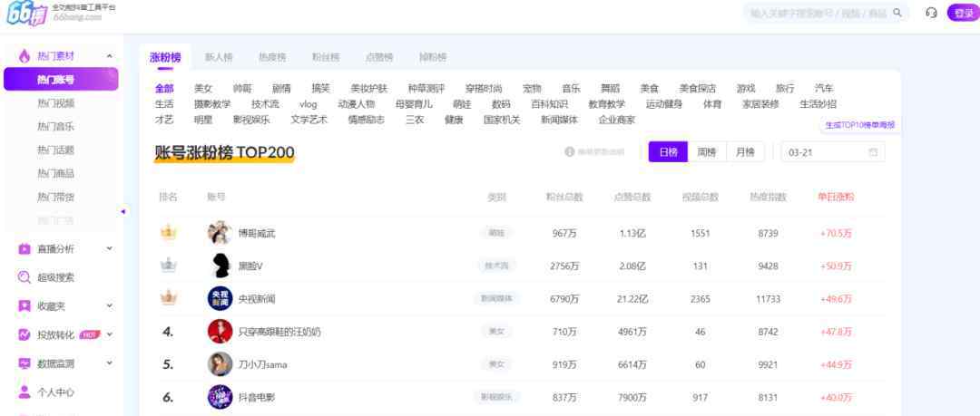Screen dimensions: 980x416
Task: Click the 超级搜索 magnifier icon
Action: [24, 277]
